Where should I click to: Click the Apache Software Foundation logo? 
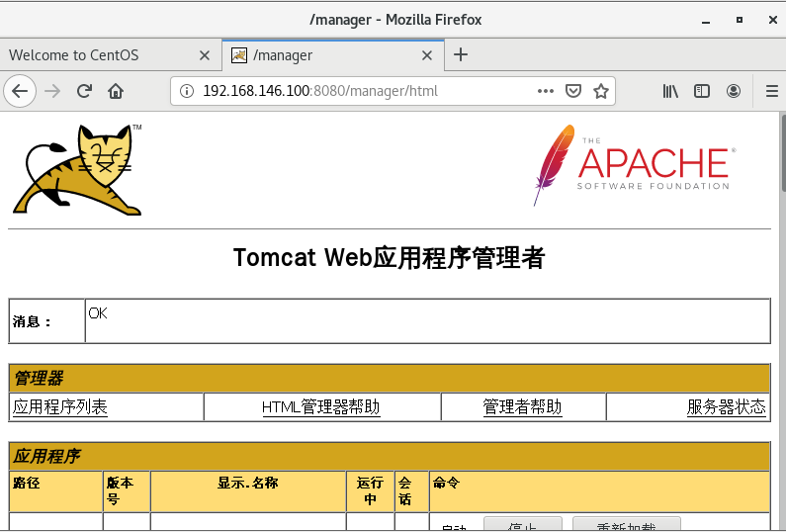tap(635, 165)
